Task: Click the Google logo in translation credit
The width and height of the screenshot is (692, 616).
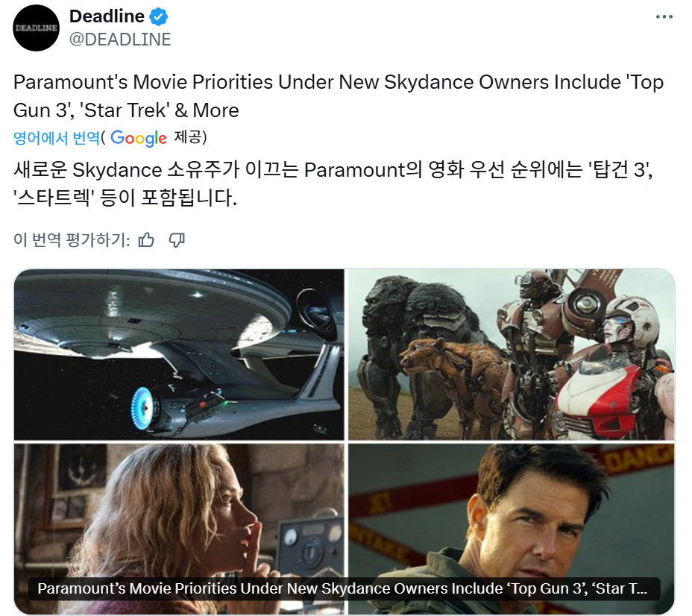Action: (x=139, y=138)
